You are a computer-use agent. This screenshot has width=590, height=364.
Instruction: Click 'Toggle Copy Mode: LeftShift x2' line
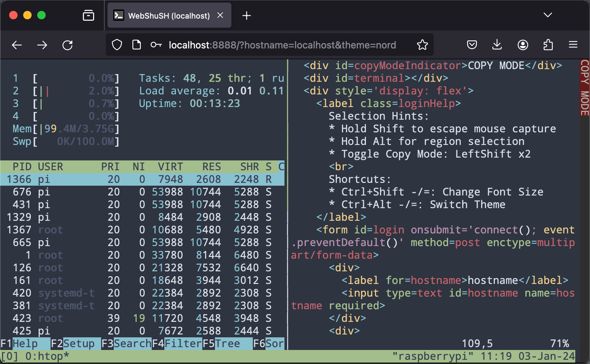[x=430, y=154]
